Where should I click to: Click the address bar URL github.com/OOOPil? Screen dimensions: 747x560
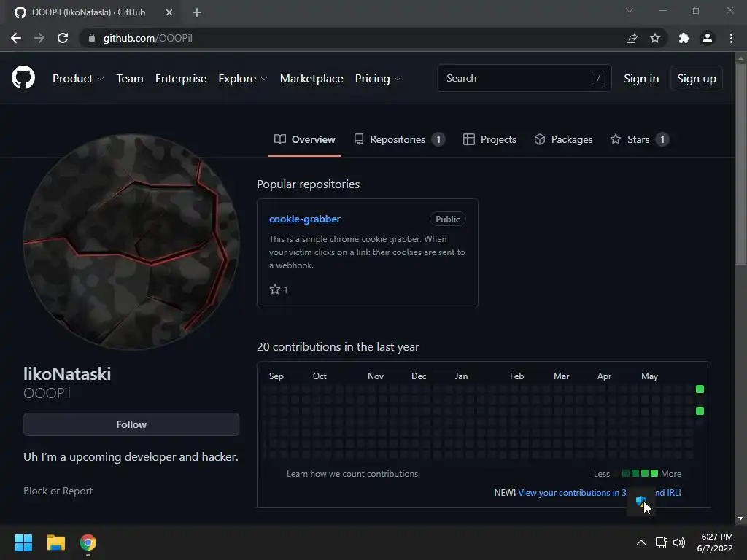coord(147,38)
